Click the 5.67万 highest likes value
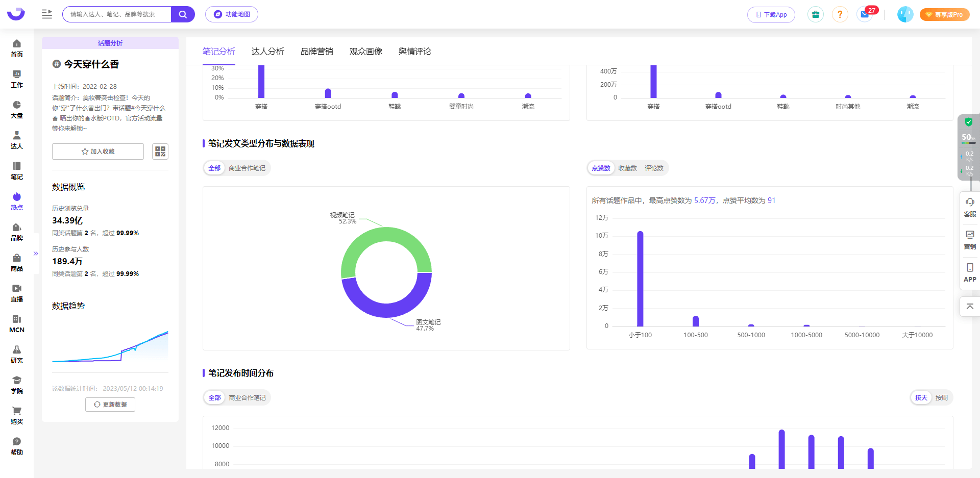The image size is (980, 478). (705, 200)
